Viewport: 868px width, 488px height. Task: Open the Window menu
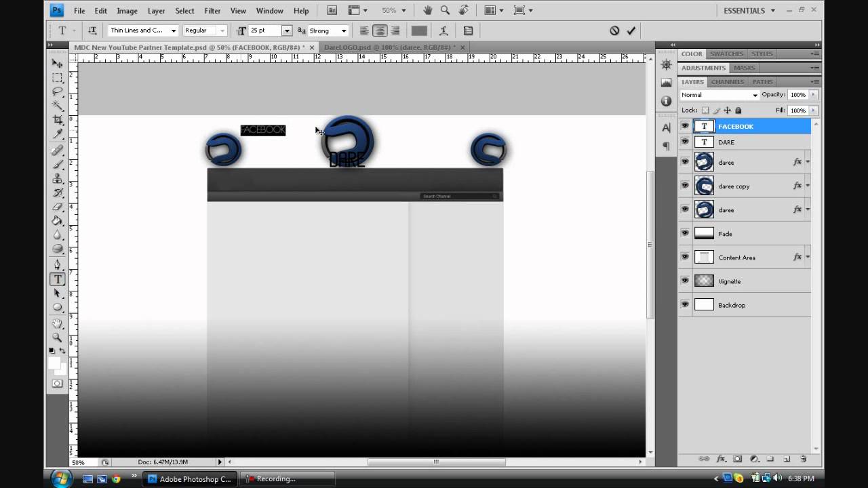point(269,11)
